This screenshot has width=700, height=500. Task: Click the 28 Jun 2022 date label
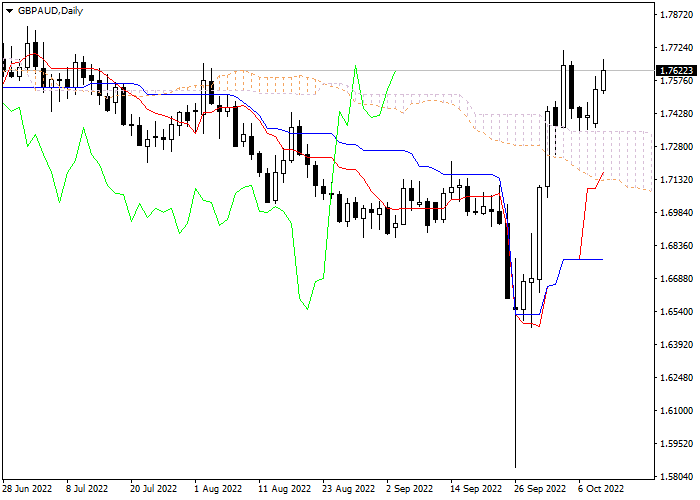[27, 490]
